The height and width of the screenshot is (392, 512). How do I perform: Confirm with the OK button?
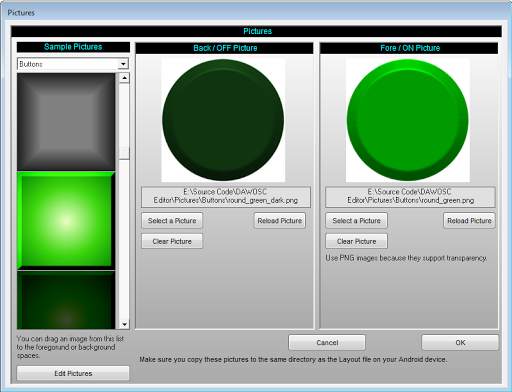click(x=460, y=343)
